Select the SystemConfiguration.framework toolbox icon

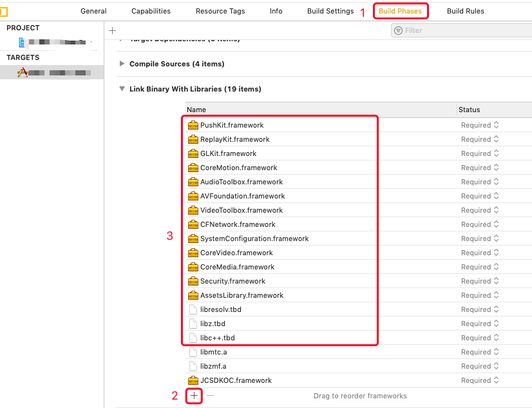(193, 238)
